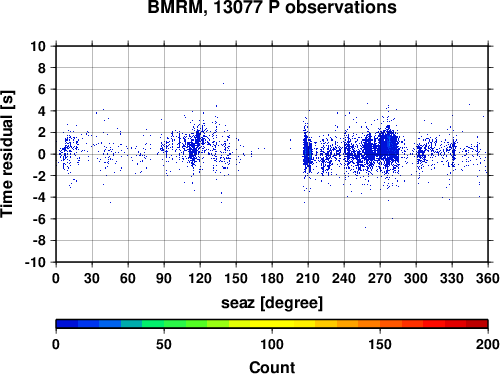This screenshot has width=500, height=374.
Task: Select the green segment near colorbar 50
Action: [x=164, y=324]
